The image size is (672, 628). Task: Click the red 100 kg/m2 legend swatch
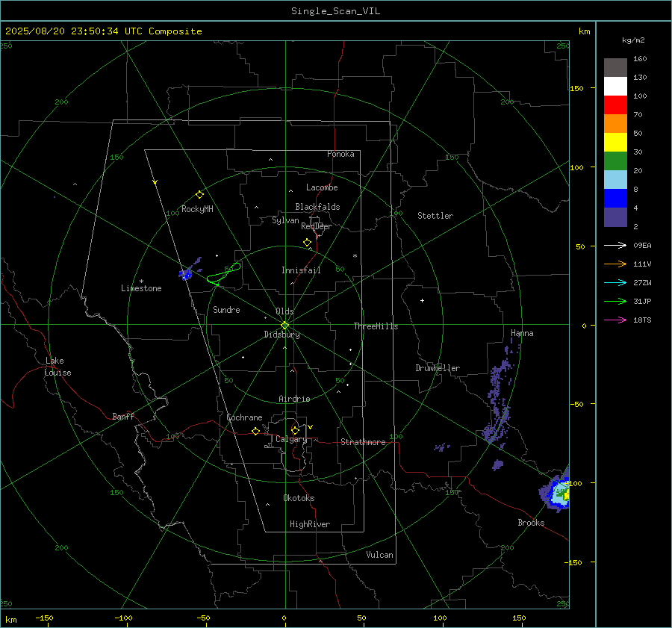(x=615, y=105)
